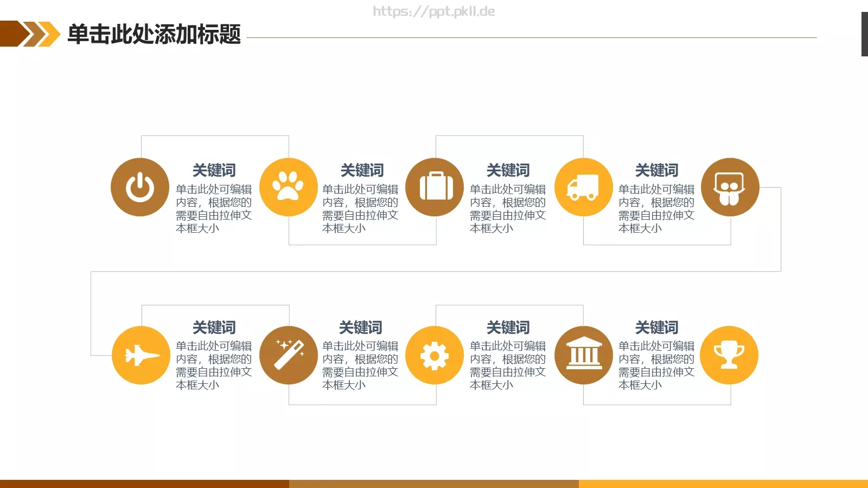Image resolution: width=868 pixels, height=488 pixels.
Task: Select '关键词' heading next to briefcase icon
Action: [508, 170]
